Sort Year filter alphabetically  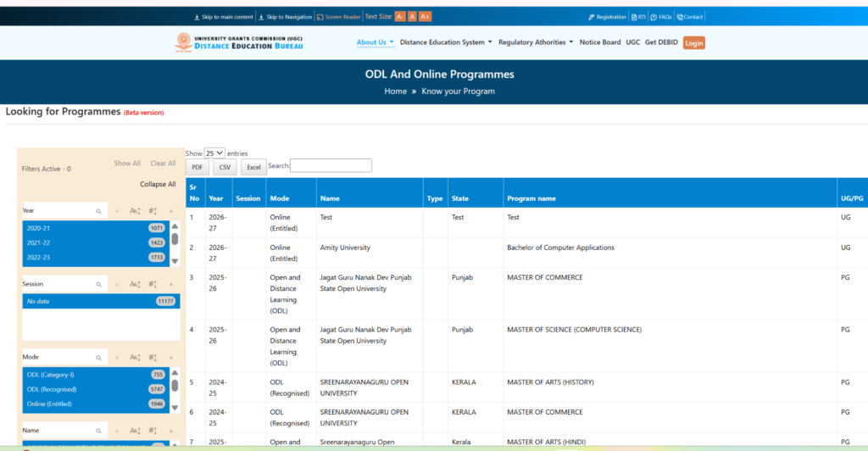[135, 211]
